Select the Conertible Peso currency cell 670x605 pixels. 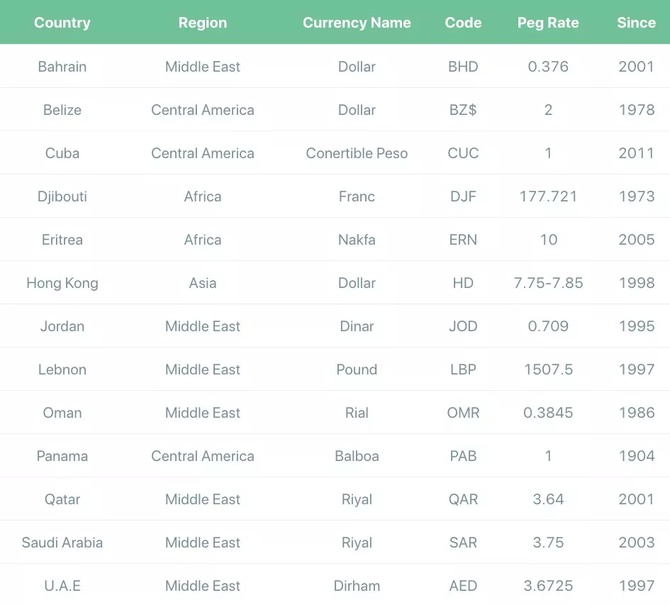coord(356,153)
